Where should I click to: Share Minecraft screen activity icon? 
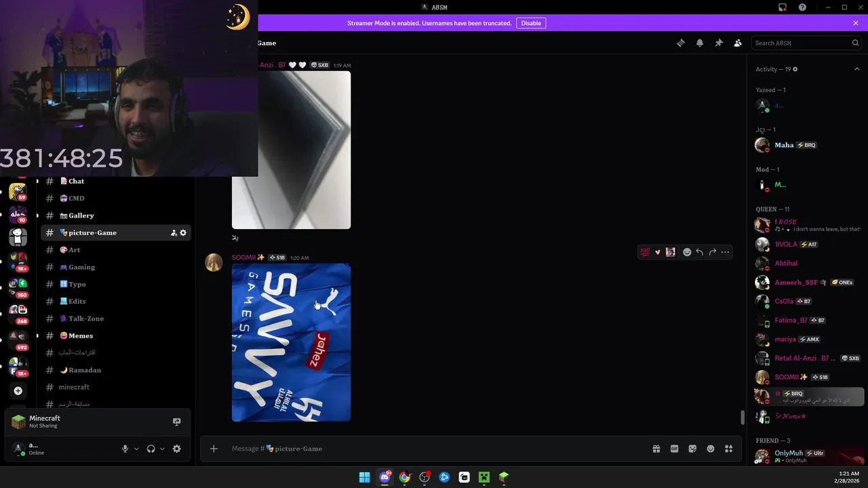click(x=176, y=422)
